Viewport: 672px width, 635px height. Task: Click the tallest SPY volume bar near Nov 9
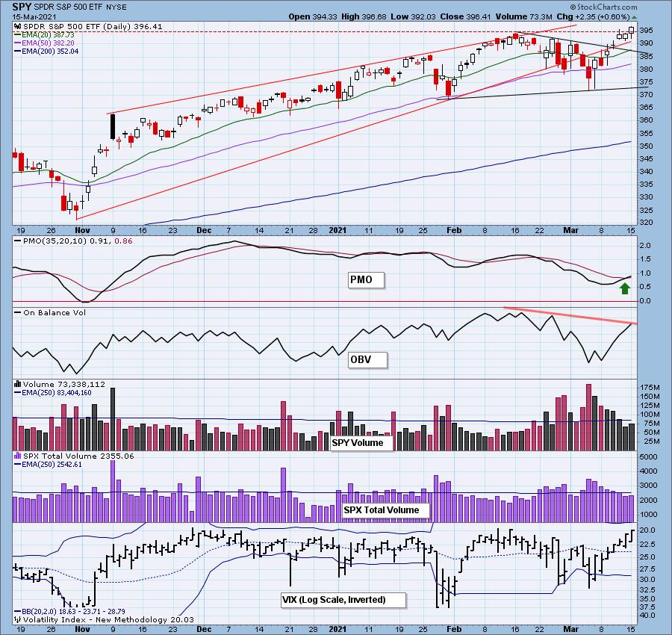tap(113, 419)
